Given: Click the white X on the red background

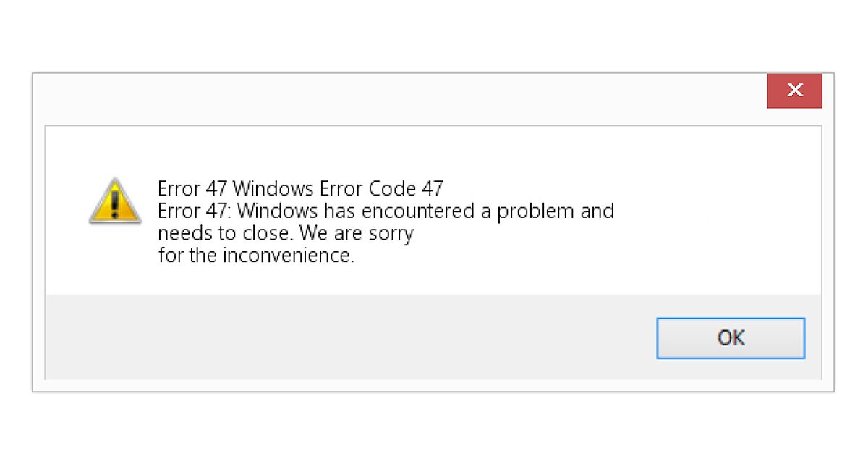Looking at the screenshot, I should point(794,90).
